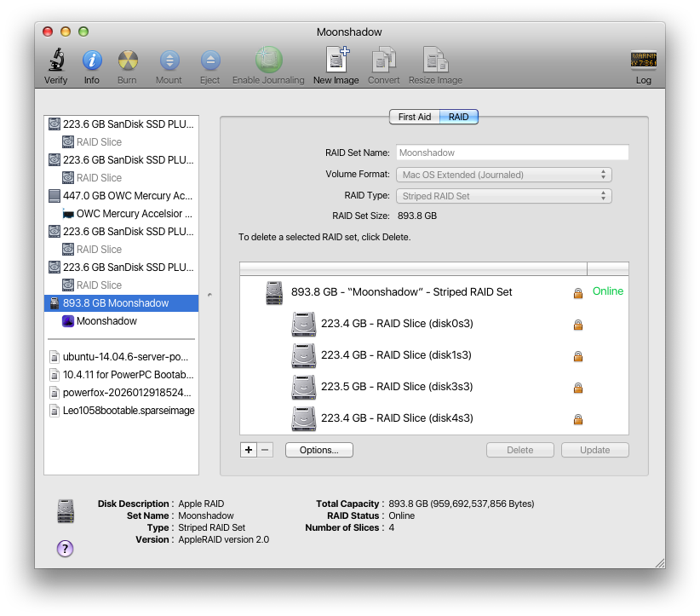Screen dimensions: 700x616
Task: Click the purple help question mark icon
Action: (x=66, y=549)
